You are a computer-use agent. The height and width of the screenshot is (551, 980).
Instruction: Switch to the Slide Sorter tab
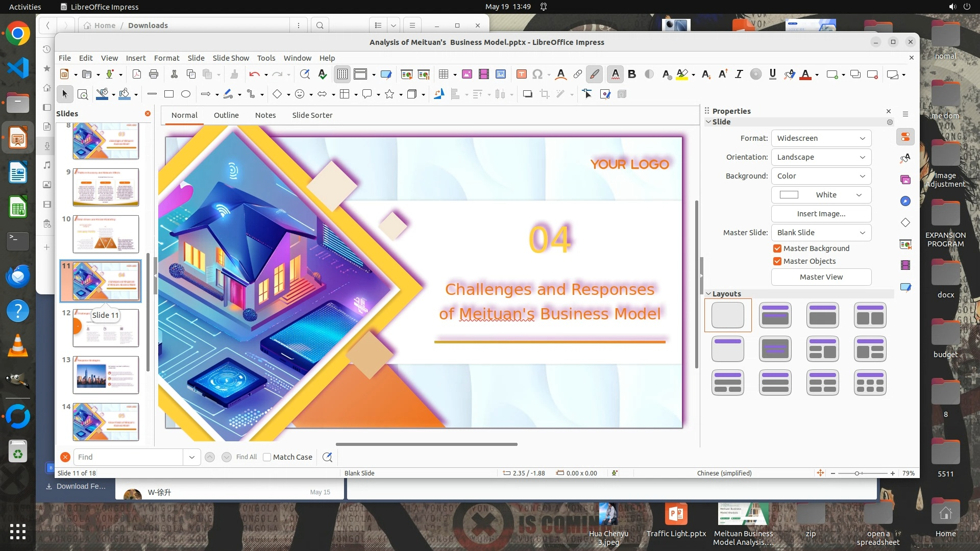pos(312,115)
